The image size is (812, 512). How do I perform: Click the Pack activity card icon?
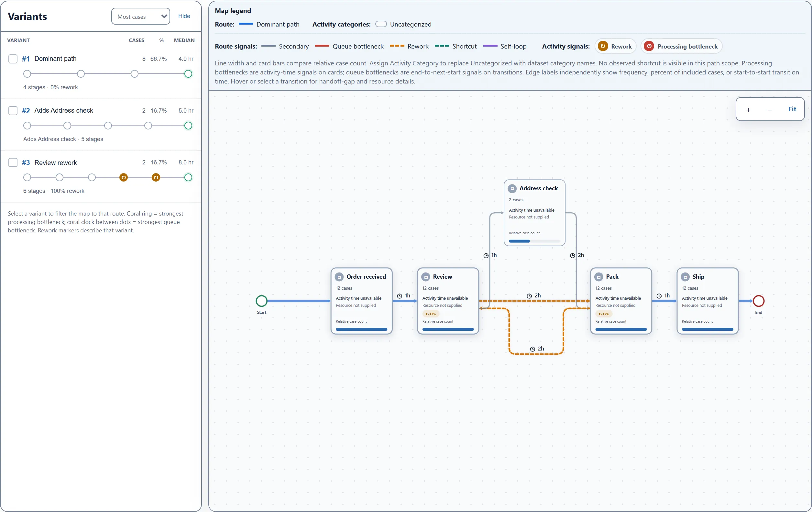[599, 277]
